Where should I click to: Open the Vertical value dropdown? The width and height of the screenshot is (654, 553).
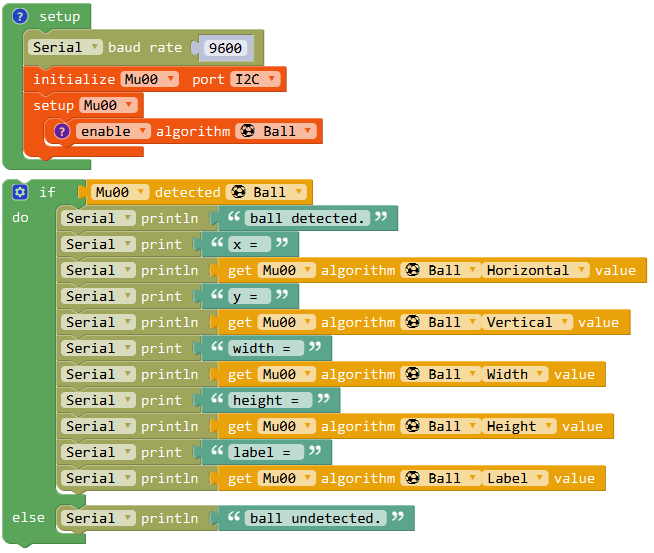coord(527,322)
